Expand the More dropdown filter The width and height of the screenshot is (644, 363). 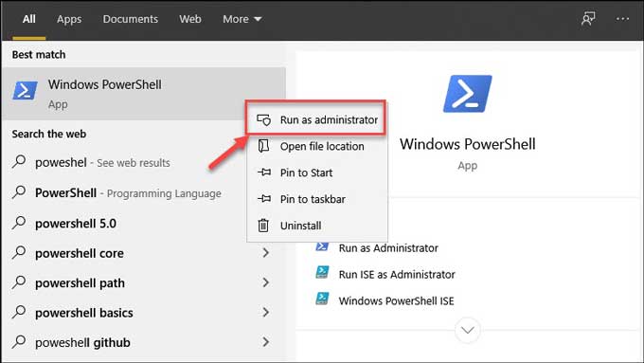pos(241,19)
